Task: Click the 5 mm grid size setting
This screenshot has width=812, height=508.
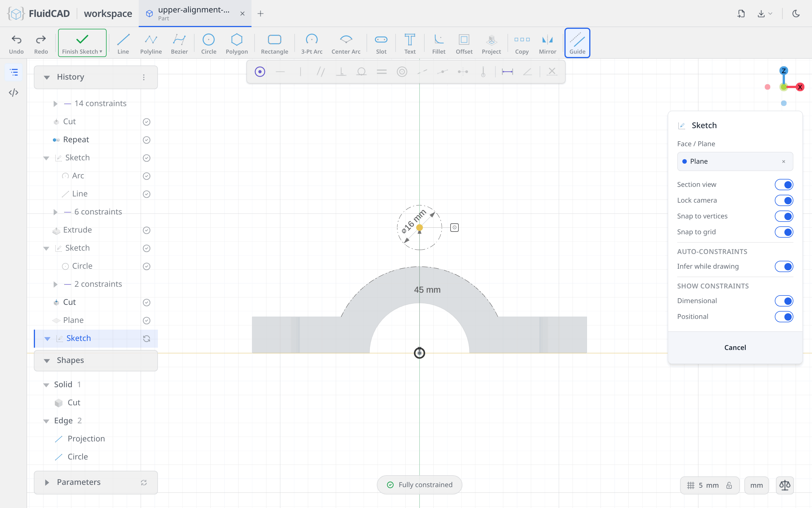Action: click(709, 485)
